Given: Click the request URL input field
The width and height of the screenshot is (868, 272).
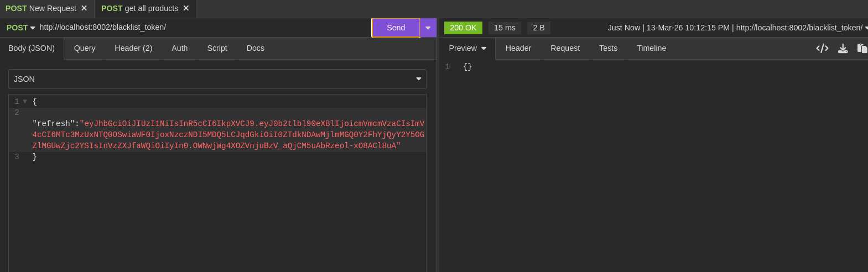Looking at the screenshot, I should pyautogui.click(x=199, y=28).
